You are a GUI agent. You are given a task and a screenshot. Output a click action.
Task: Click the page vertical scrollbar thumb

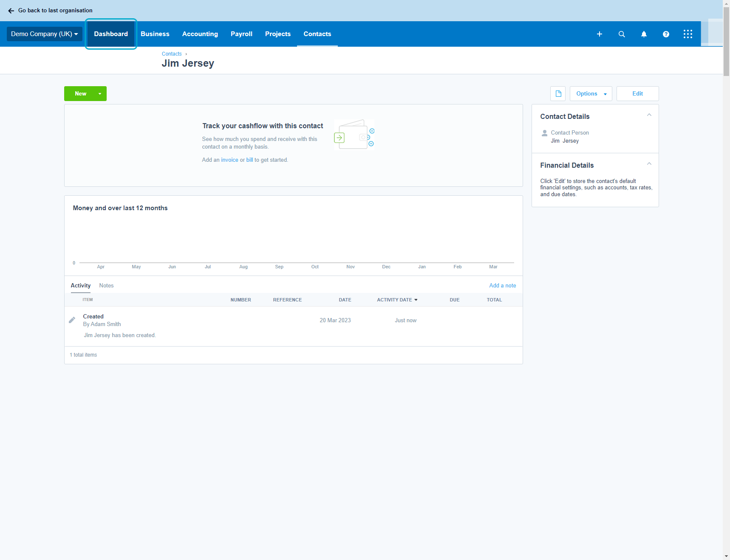coord(727,41)
